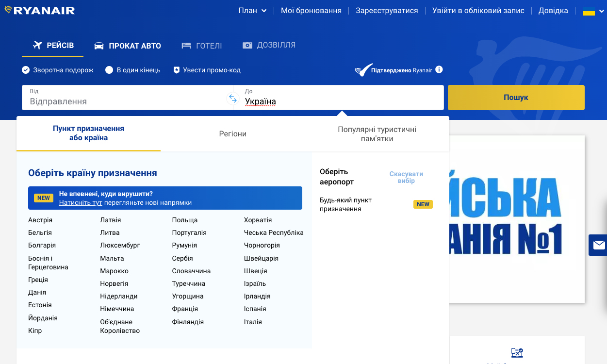The height and width of the screenshot is (364, 607).
Task: Click the swap origin and destination arrows icon
Action: tap(233, 99)
